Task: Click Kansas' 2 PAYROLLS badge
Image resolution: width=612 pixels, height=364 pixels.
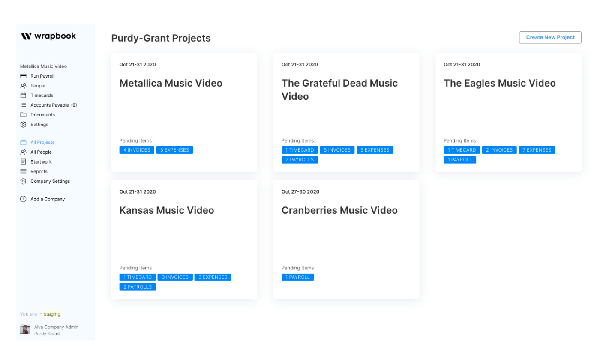Action: tap(138, 287)
